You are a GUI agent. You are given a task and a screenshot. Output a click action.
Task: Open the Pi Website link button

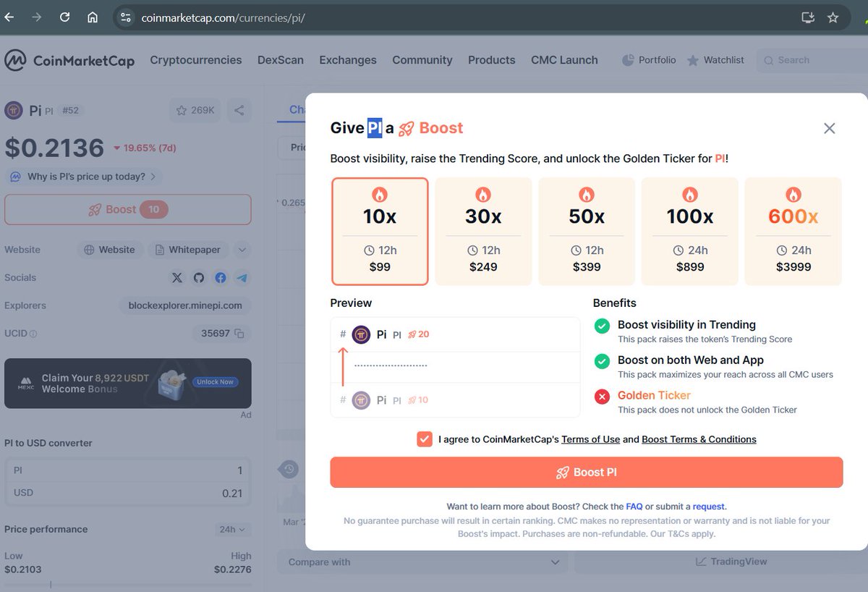click(x=109, y=250)
